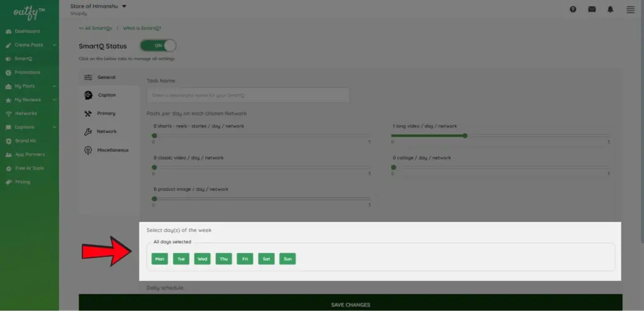The width and height of the screenshot is (644, 311).
Task: Toggle the SmartQ Status switch off
Action: click(158, 46)
